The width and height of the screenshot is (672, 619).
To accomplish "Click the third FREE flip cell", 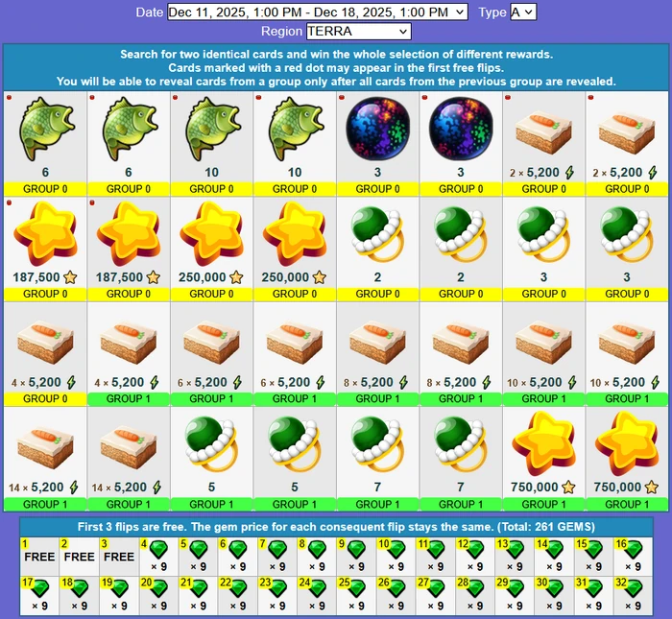I will click(x=119, y=557).
